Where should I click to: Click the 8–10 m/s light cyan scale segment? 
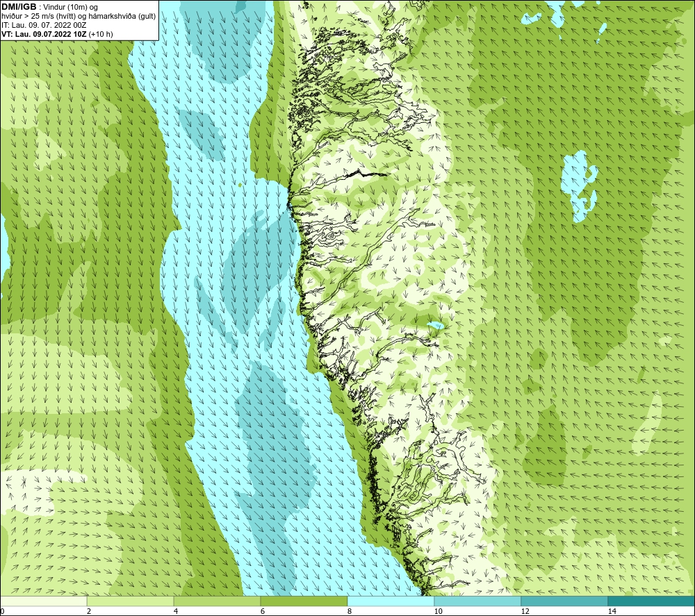tap(391, 601)
